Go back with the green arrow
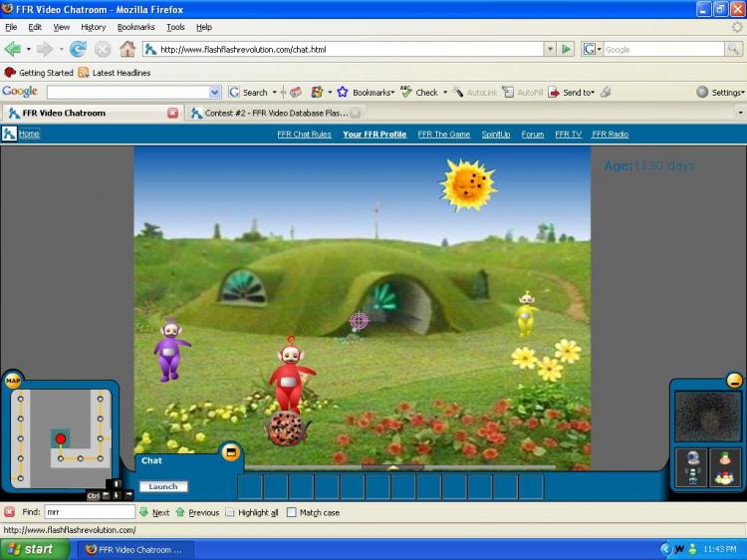Image resolution: width=747 pixels, height=560 pixels. tap(13, 49)
